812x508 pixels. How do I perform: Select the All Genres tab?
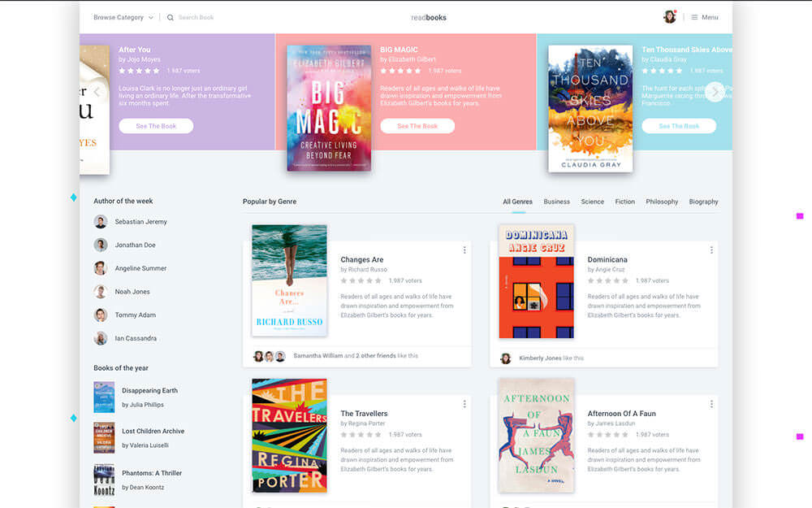(x=517, y=202)
